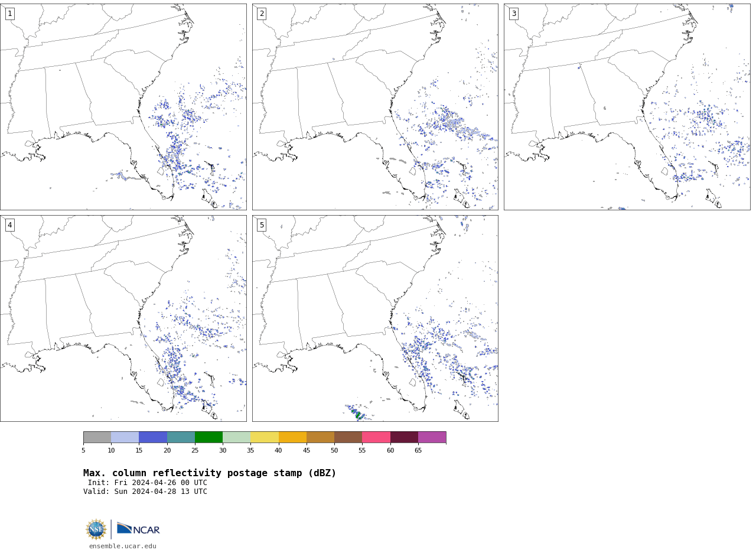Image resolution: width=756 pixels, height=553 pixels.
Task: Click the panel number 1 label box
Action: [9, 14]
